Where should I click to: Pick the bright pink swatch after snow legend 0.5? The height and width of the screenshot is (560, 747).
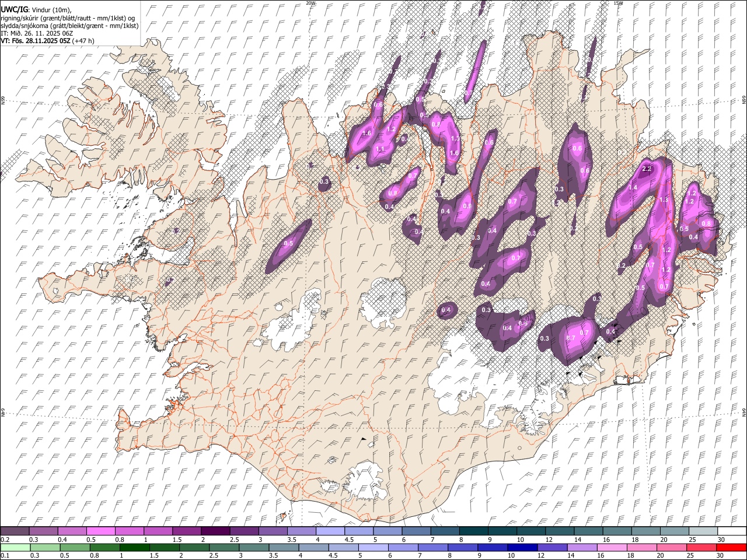(101, 531)
